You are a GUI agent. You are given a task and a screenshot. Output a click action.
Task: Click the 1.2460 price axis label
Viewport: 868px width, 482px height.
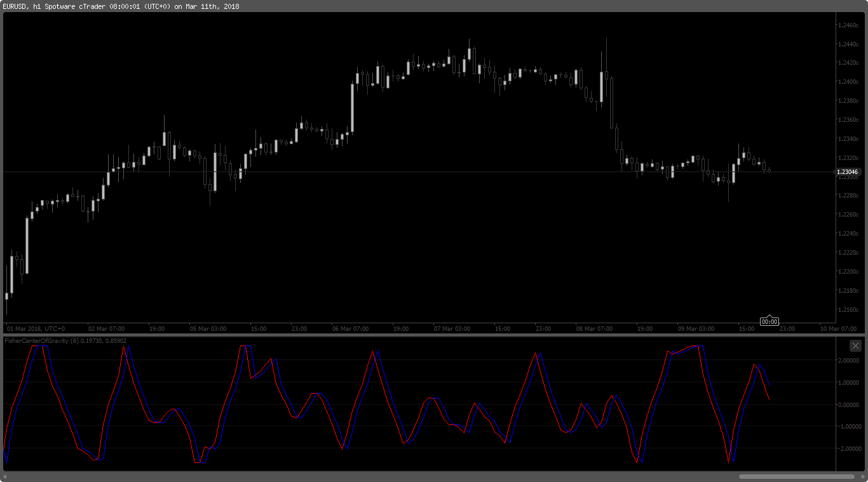[x=848, y=25]
